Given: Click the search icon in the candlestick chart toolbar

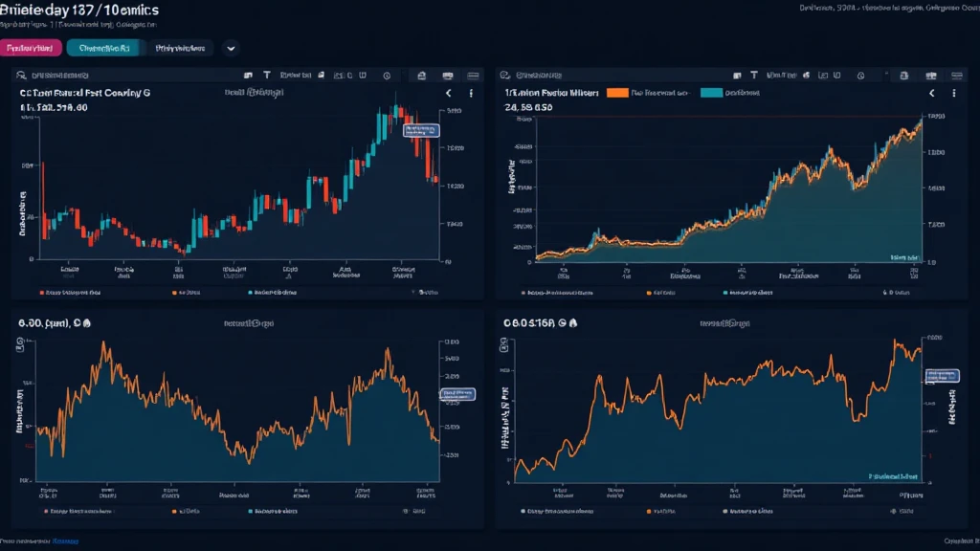Looking at the screenshot, I should tap(20, 75).
